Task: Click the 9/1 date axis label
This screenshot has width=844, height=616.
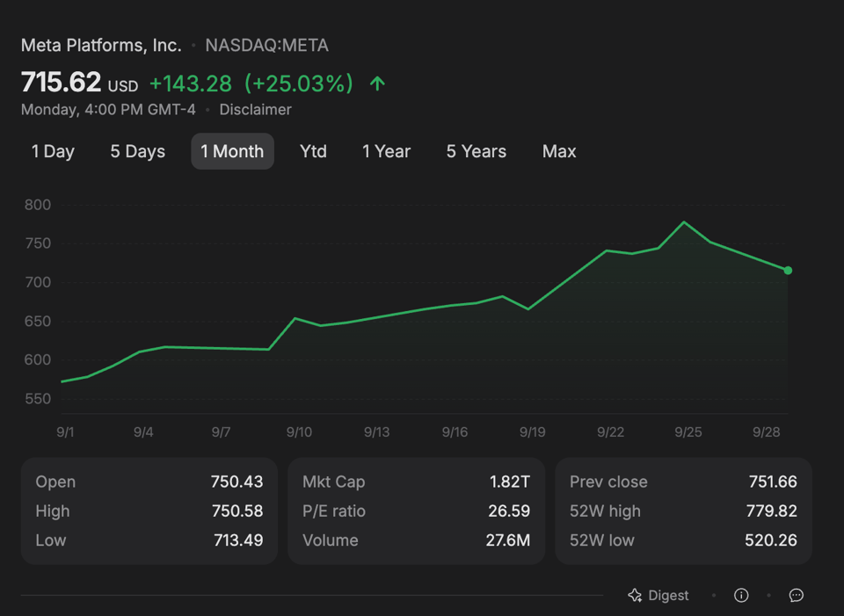Action: click(65, 432)
